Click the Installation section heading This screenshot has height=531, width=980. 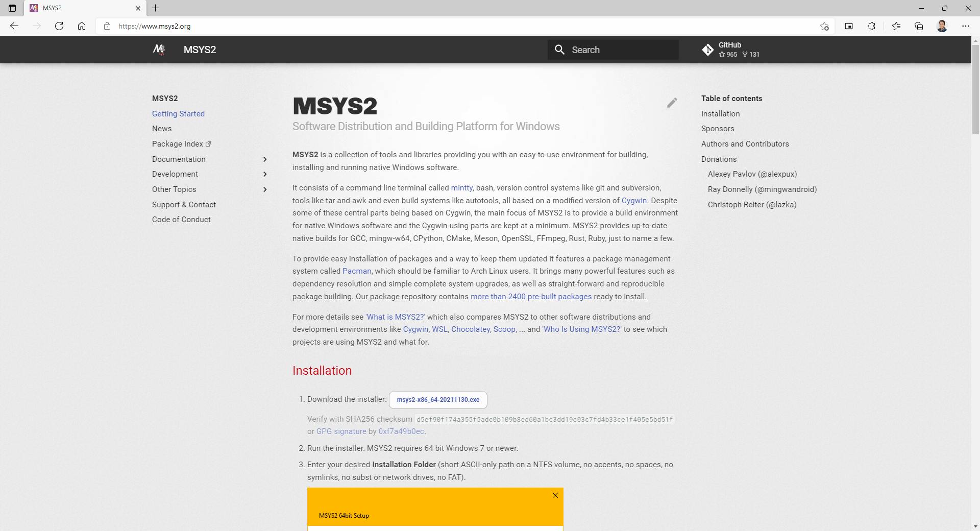pyautogui.click(x=322, y=371)
